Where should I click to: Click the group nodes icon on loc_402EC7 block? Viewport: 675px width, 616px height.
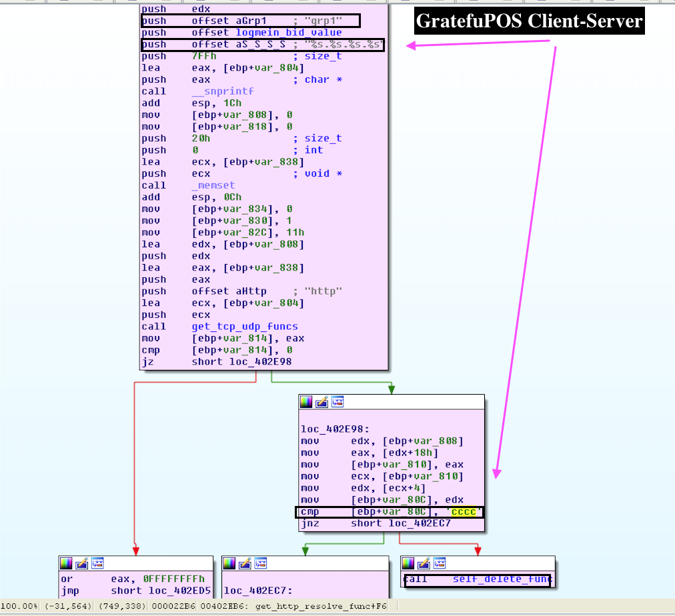tap(261, 563)
